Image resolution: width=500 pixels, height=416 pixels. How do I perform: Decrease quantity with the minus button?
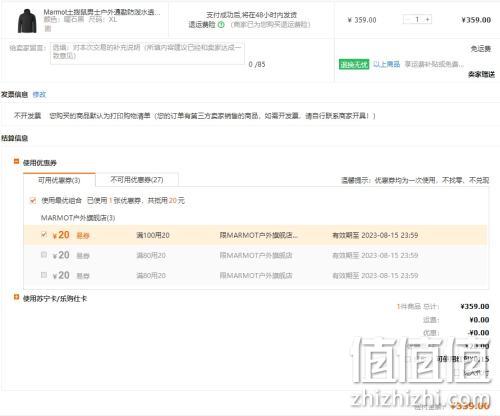pyautogui.click(x=407, y=20)
